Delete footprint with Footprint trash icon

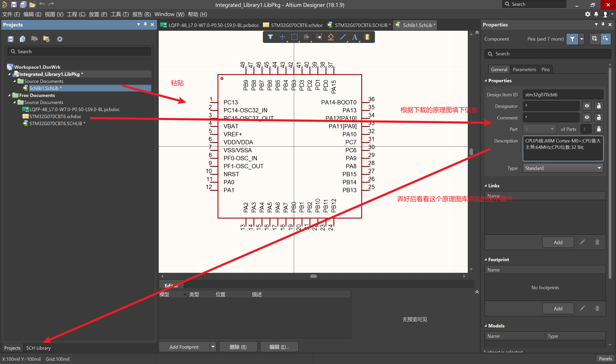pos(597,308)
